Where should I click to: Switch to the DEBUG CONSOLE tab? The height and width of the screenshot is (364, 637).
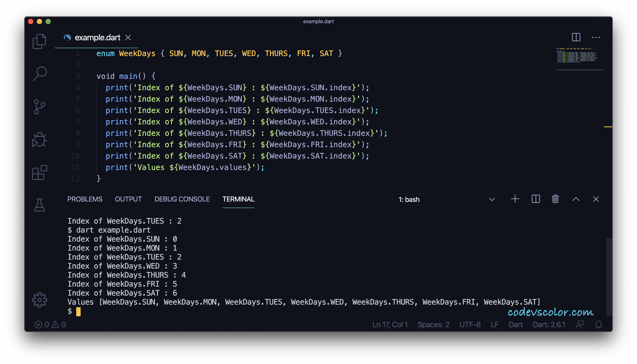pyautogui.click(x=182, y=199)
